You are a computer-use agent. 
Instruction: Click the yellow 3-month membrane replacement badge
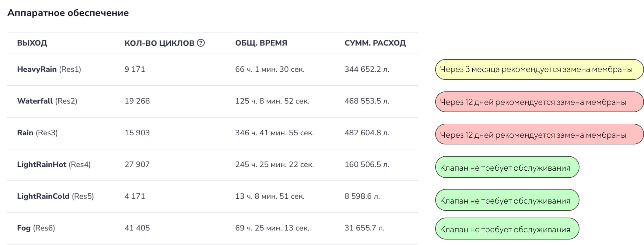click(x=539, y=69)
